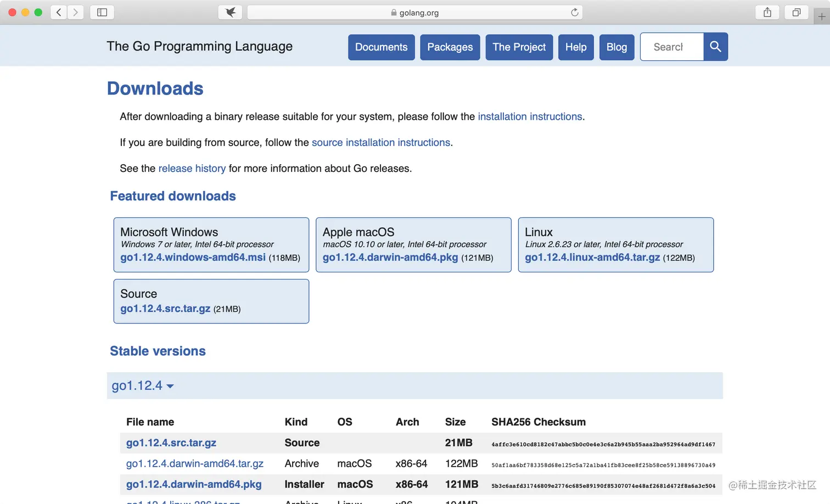Click the Stable versions heading
The image size is (830, 504).
coord(158,351)
